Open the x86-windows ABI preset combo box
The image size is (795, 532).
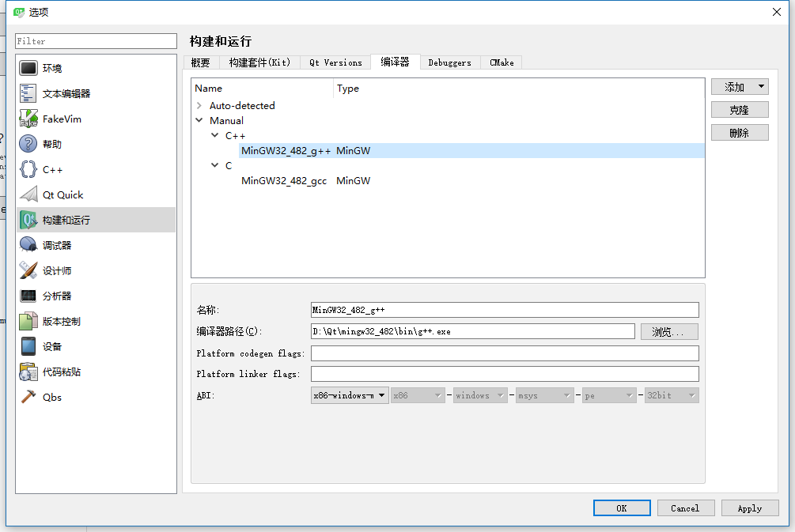[350, 395]
